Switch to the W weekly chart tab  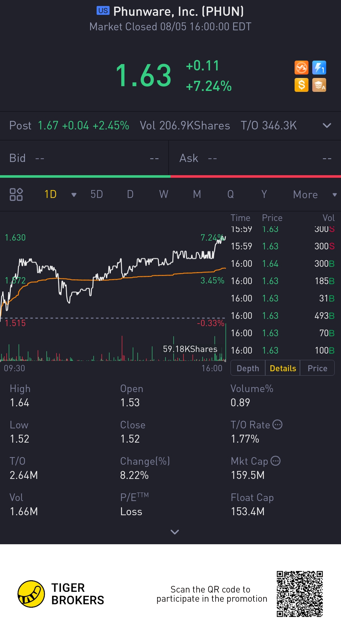point(164,194)
